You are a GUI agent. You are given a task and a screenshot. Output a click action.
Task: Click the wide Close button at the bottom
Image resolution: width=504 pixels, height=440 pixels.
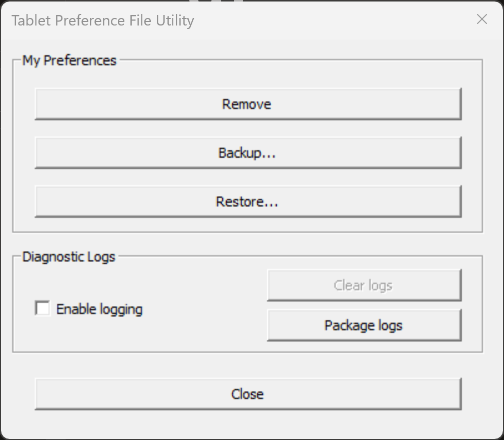(247, 394)
